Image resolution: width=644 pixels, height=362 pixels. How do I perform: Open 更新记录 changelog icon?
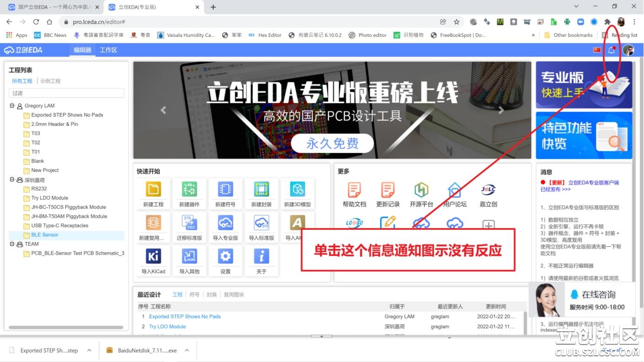(x=388, y=190)
